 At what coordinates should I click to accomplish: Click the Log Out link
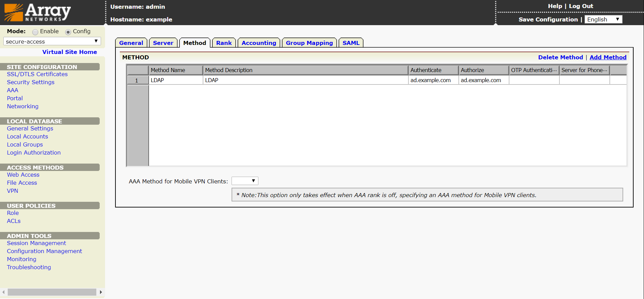point(581,6)
